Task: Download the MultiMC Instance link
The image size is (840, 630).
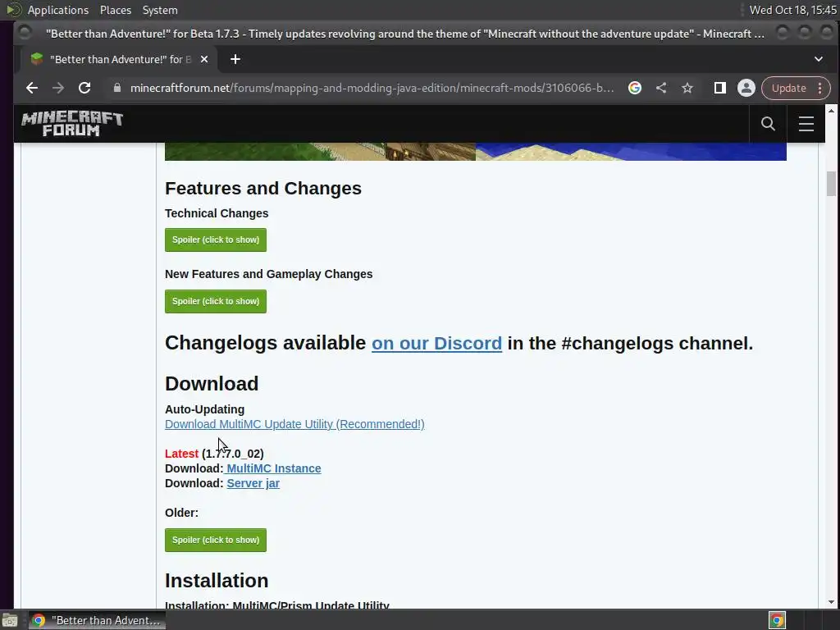Action: [x=274, y=468]
